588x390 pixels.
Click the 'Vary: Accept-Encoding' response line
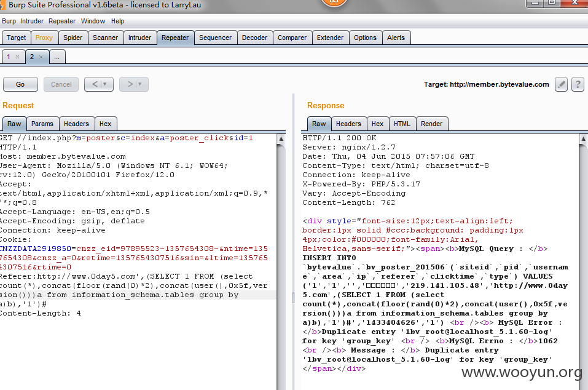coord(354,193)
